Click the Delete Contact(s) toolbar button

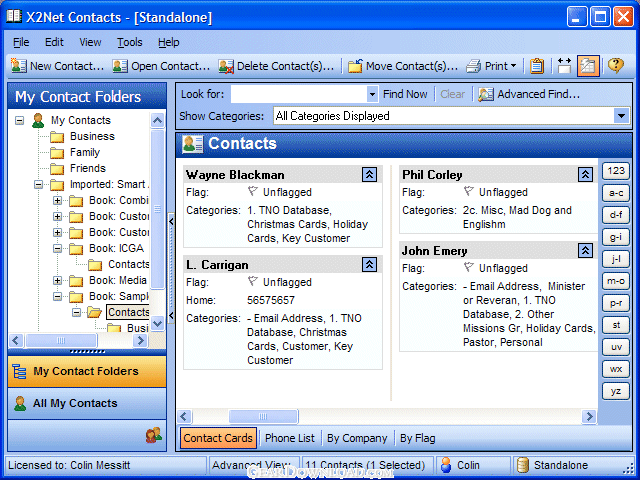276,66
